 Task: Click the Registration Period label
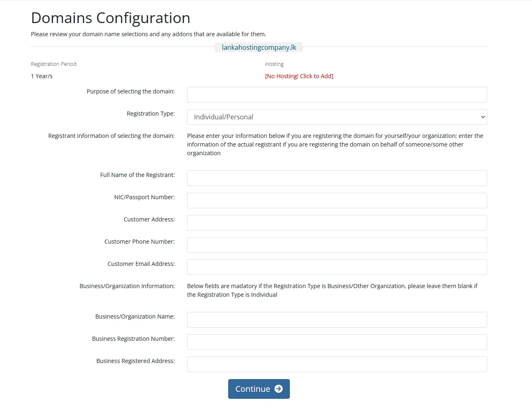click(x=53, y=64)
